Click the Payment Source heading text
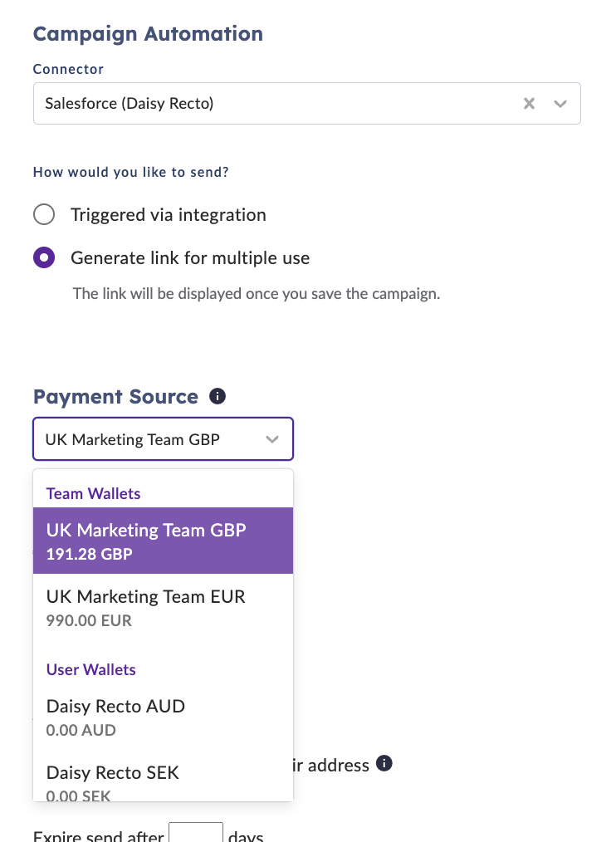 pos(115,397)
